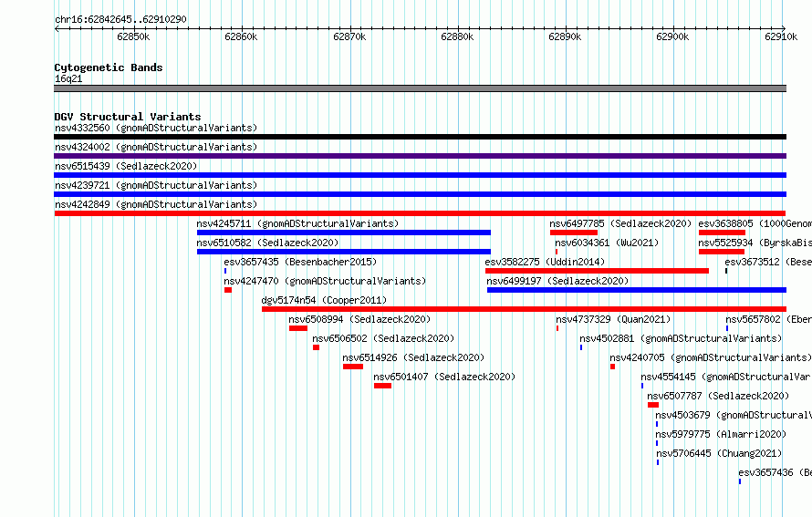
Task: Open nsv5706445 (Chuang2021) label
Action: pos(719,453)
